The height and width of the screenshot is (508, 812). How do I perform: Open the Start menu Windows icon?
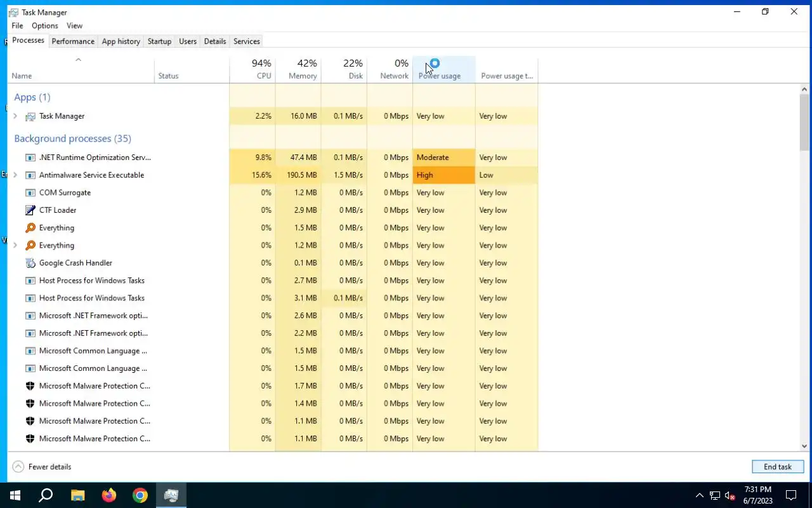click(15, 495)
